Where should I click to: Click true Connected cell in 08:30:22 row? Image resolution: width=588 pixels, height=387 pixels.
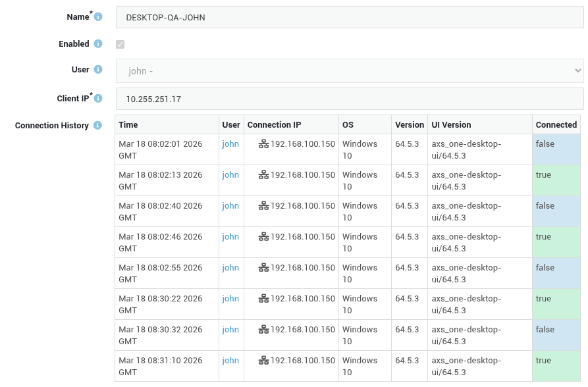click(x=556, y=304)
